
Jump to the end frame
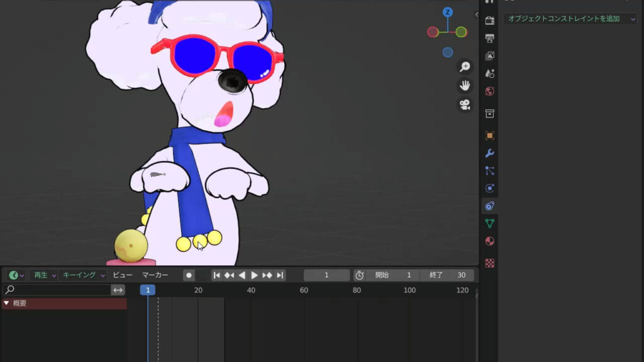pos(280,275)
